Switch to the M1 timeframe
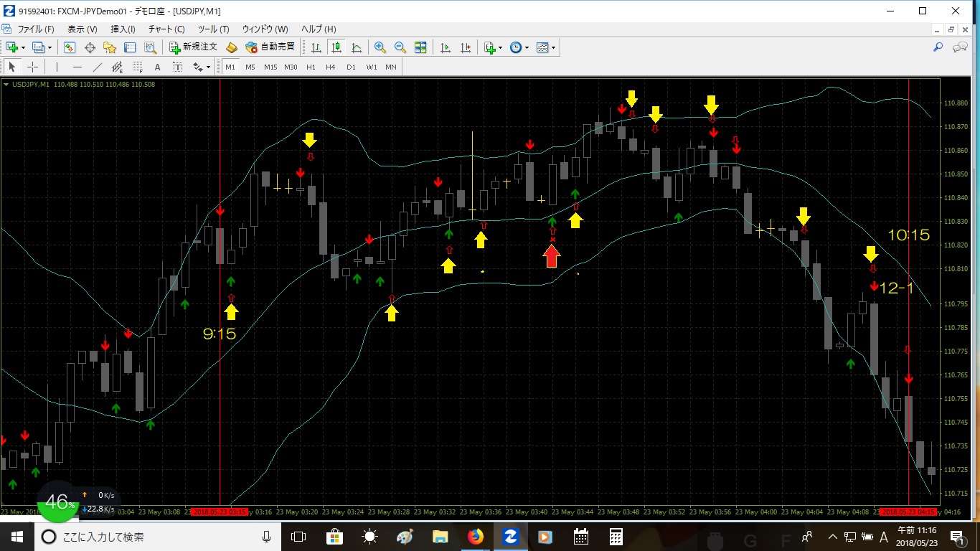This screenshot has width=980, height=551. coord(230,67)
